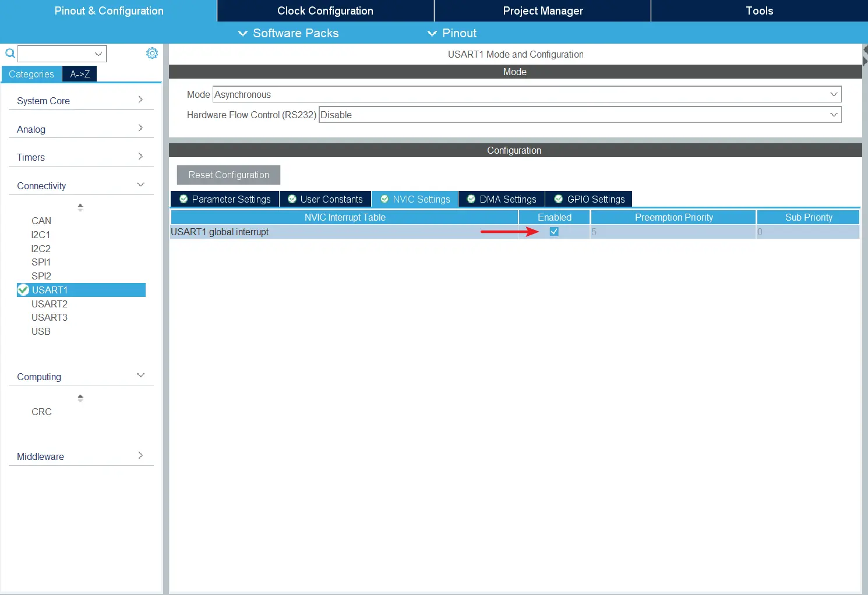This screenshot has height=595, width=868.
Task: Open the Software Packs menu
Action: click(288, 33)
